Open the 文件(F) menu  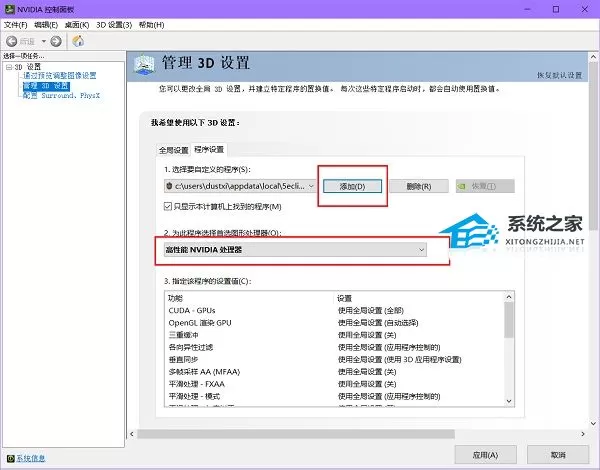[x=15, y=25]
